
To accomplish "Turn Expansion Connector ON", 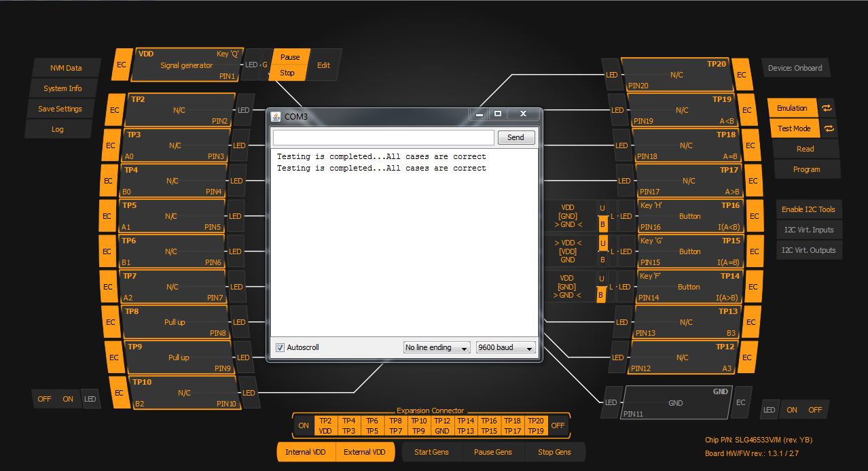I will (304, 425).
